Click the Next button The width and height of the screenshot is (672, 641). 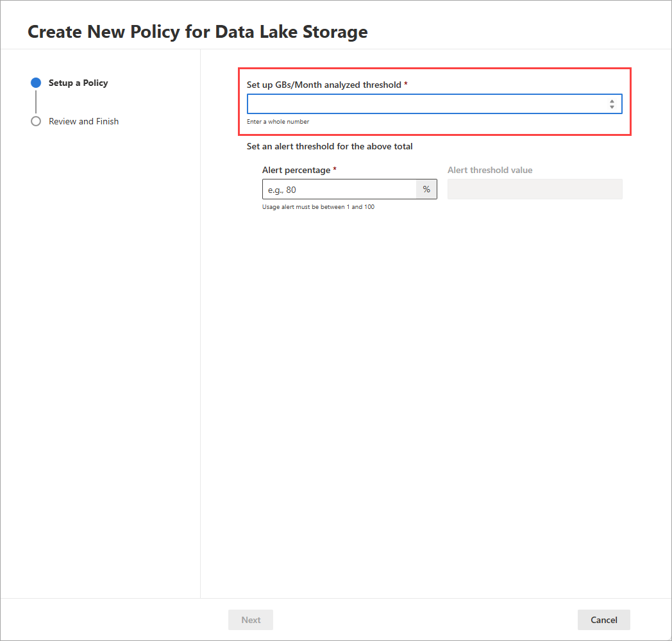[x=250, y=620]
